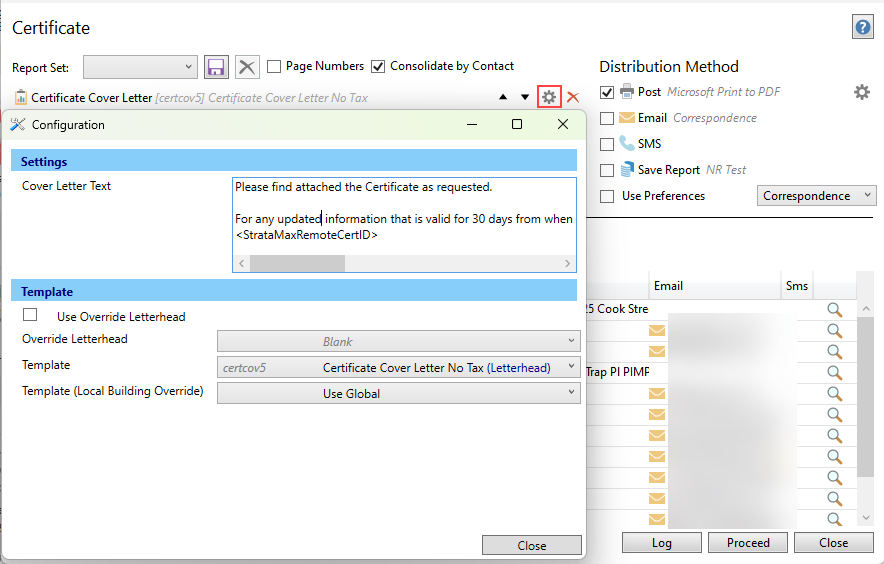Move Certificate Cover Letter up with arrow
This screenshot has height=564, width=884.
(x=503, y=97)
